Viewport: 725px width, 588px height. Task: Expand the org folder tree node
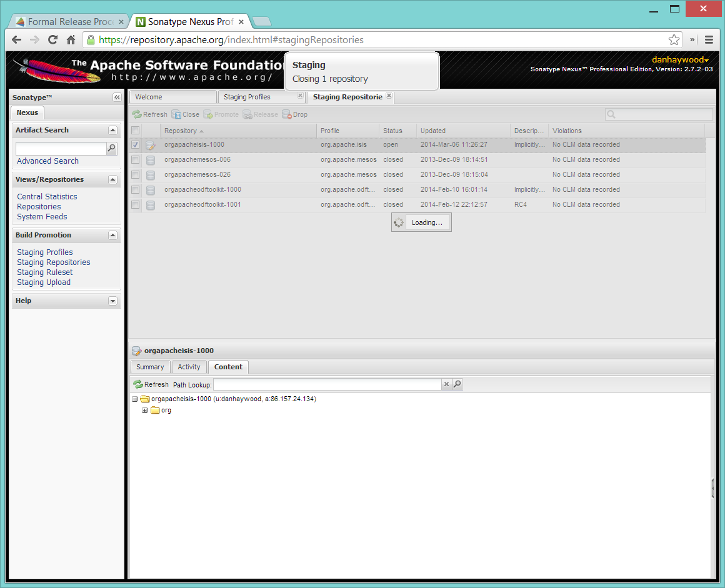(x=145, y=410)
